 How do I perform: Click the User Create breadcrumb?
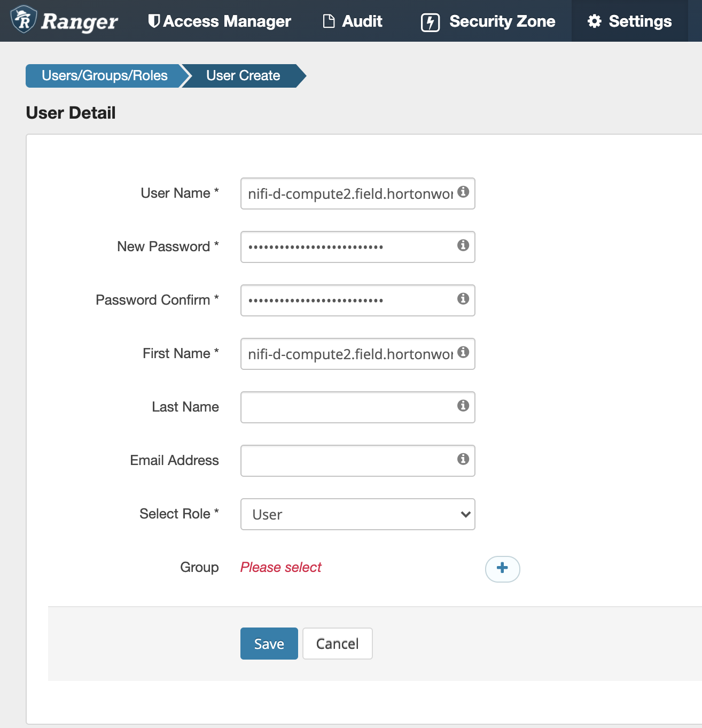tap(243, 76)
